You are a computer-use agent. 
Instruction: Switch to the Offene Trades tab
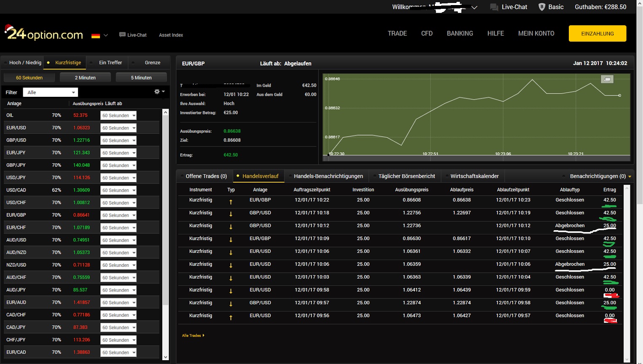click(206, 176)
